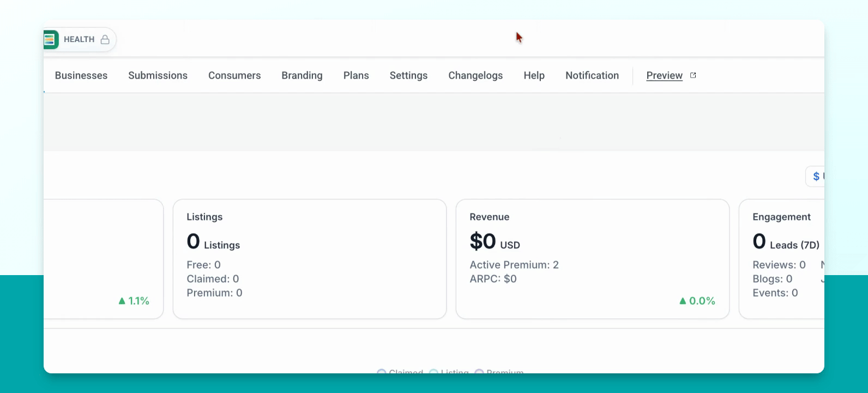Click the green HEALTH directory logo icon
Image resolution: width=868 pixels, height=393 pixels.
(x=50, y=39)
